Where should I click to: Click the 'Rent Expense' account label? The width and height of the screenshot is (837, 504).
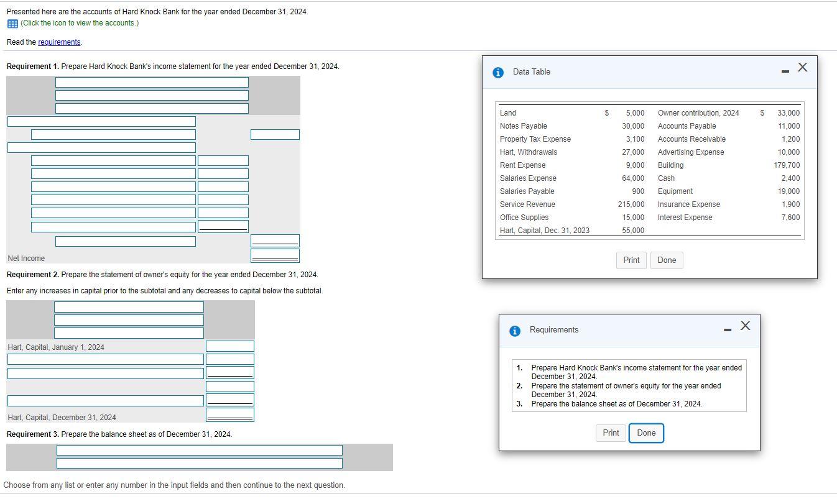click(x=522, y=165)
